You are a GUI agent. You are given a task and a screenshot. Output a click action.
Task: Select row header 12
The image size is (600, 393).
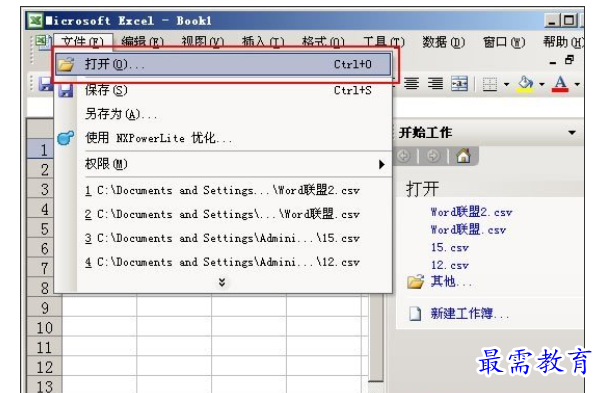[44, 367]
